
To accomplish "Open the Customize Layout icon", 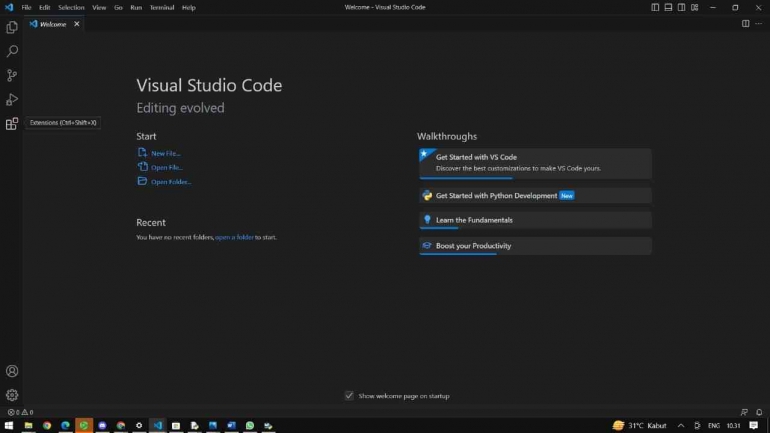I will tap(695, 7).
